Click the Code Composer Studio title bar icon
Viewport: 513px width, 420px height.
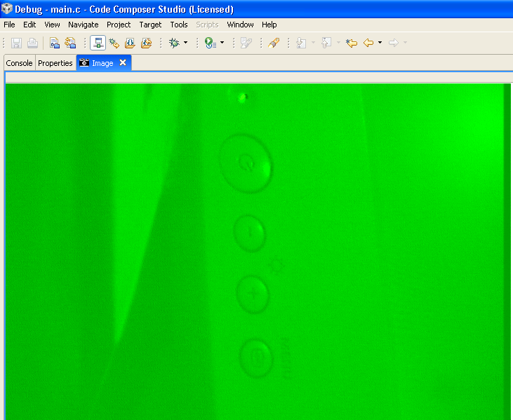(x=7, y=8)
